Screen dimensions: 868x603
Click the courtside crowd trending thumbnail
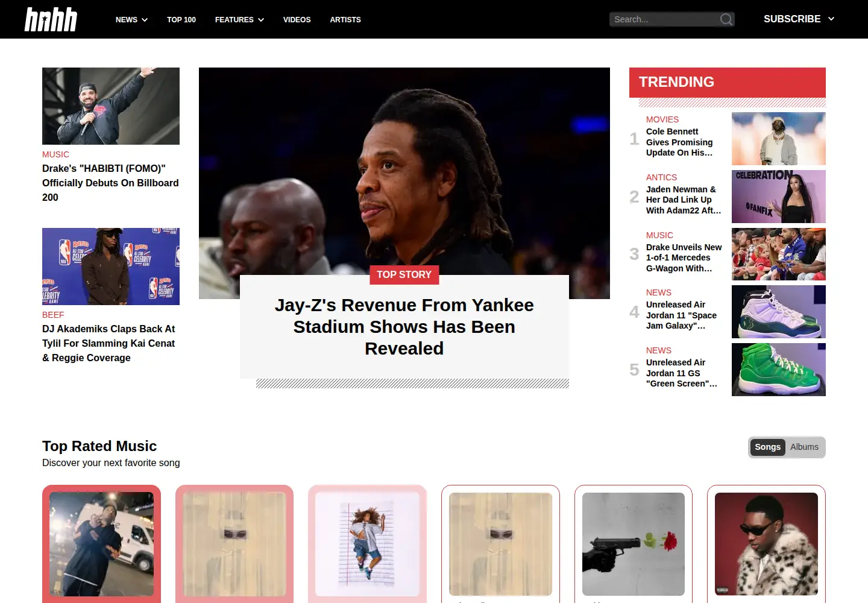coord(779,254)
